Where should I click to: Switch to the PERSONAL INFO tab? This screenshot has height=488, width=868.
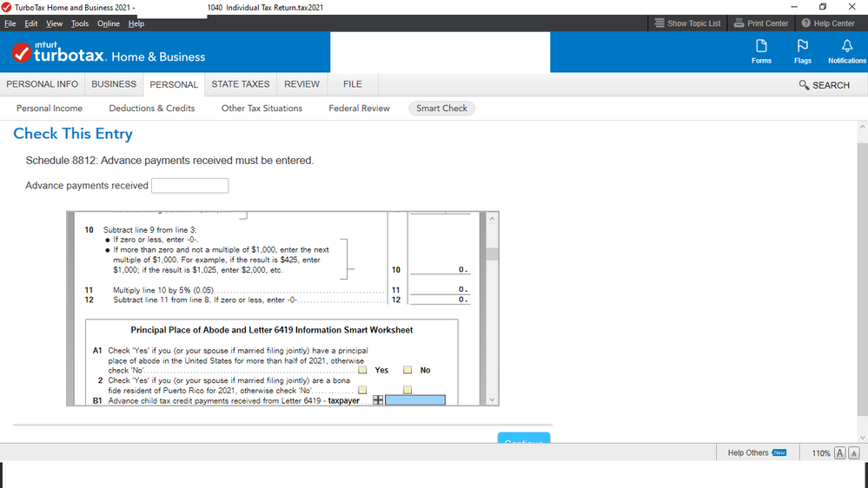[x=42, y=84]
